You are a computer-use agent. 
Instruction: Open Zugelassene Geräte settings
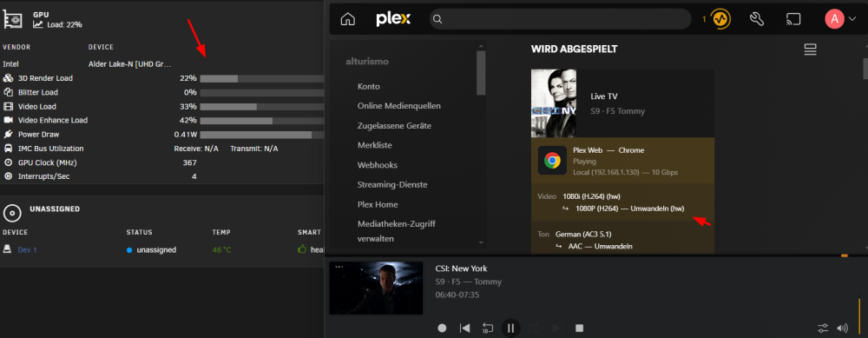394,126
